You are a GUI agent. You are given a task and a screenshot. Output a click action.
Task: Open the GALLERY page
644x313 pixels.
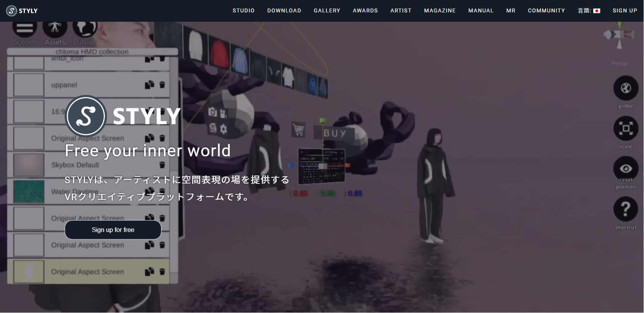point(327,11)
